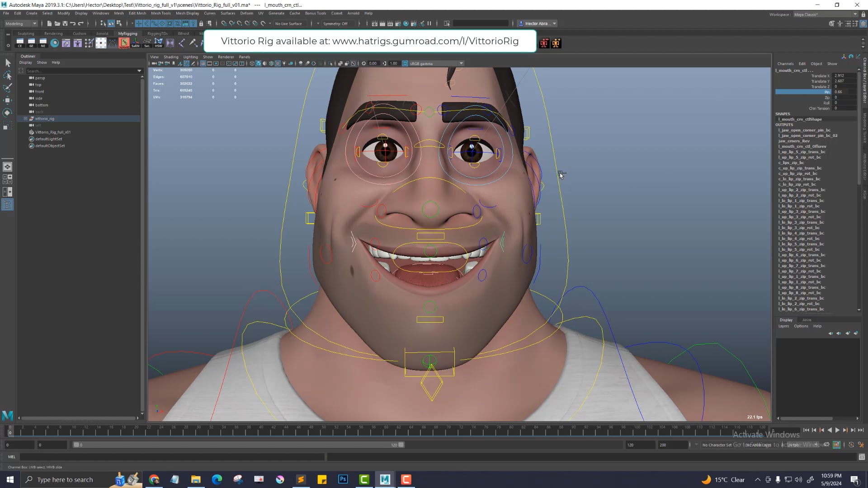Toggle playback loop mode
Screen dimensions: 868x488
pos(827,445)
